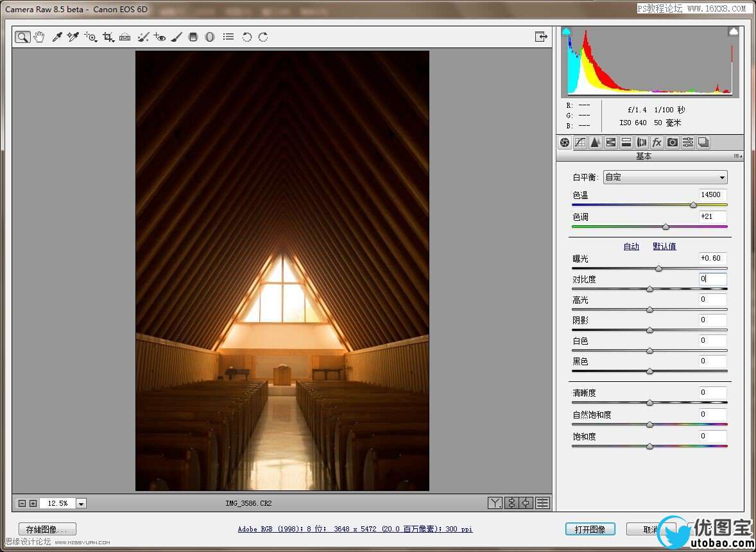Click the 色调 tint slider handle
Viewport: 756px width, 552px height.
666,227
